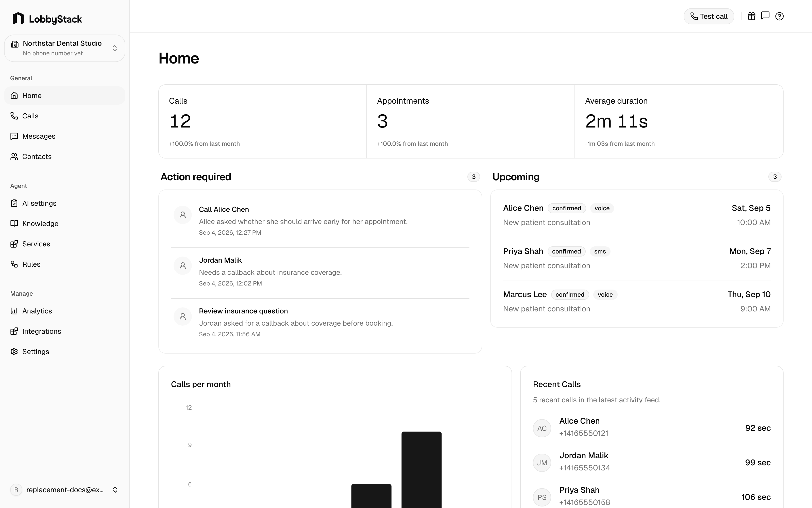Open Alice Chen upcoming appointment name

point(523,208)
